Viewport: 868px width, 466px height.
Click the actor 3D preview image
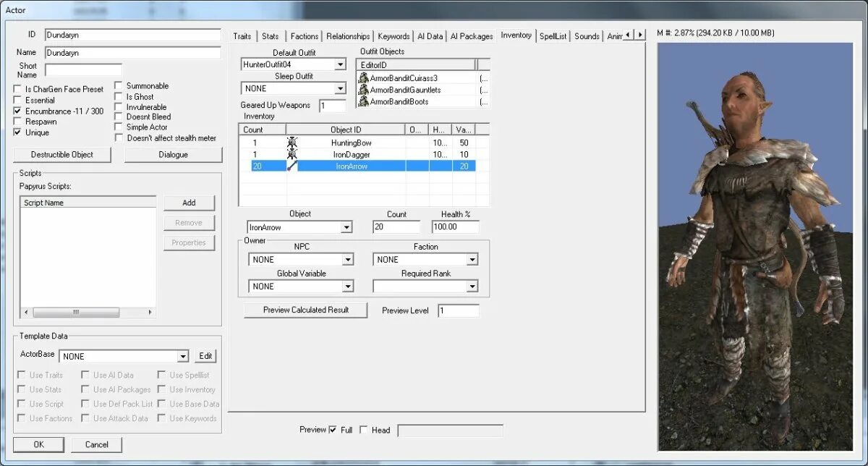[x=754, y=247]
